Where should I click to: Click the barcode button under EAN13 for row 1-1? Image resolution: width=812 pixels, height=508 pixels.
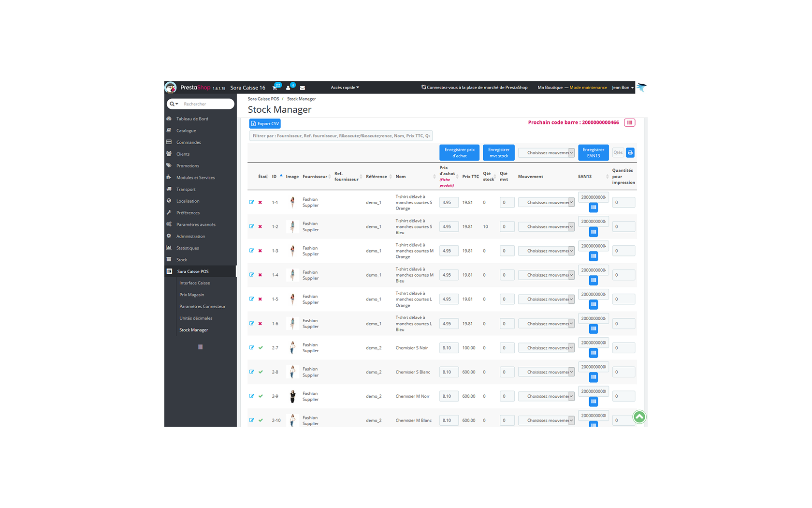594,208
